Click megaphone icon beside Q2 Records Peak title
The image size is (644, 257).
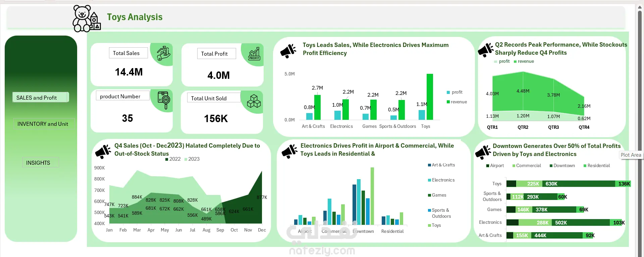click(x=485, y=50)
